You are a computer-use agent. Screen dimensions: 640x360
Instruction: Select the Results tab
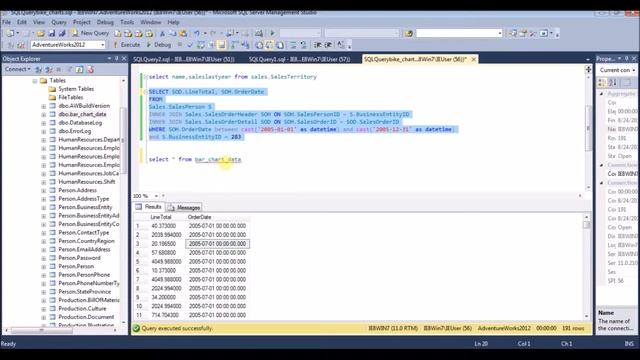(149, 207)
